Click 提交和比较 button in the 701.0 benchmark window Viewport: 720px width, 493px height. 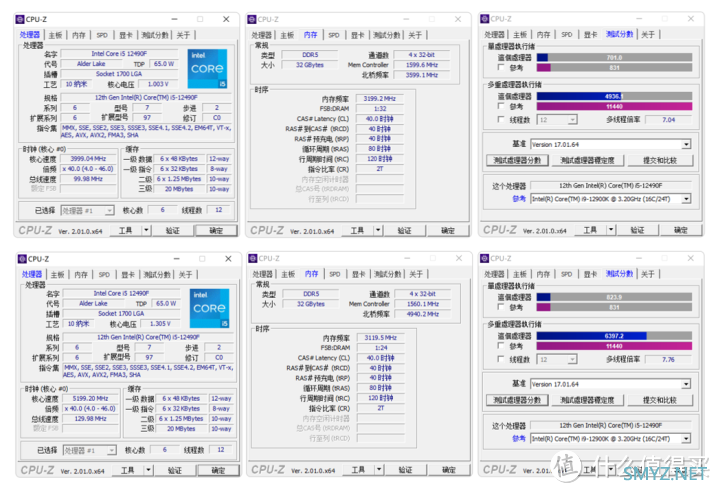660,161
